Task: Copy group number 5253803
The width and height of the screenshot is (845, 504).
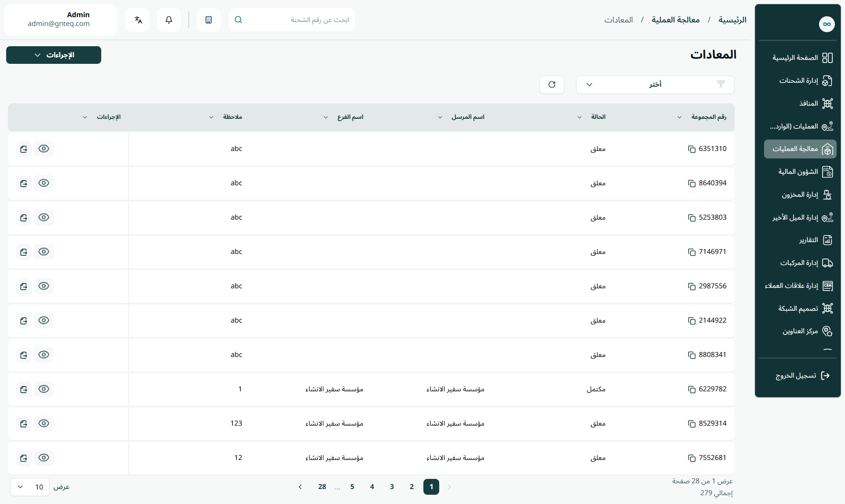Action: point(691,218)
